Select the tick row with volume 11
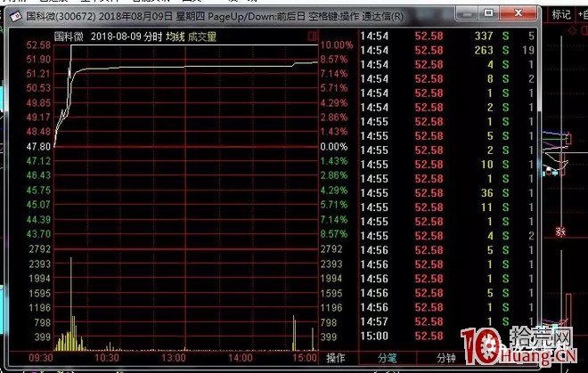The width and height of the screenshot is (588, 373). point(448,207)
